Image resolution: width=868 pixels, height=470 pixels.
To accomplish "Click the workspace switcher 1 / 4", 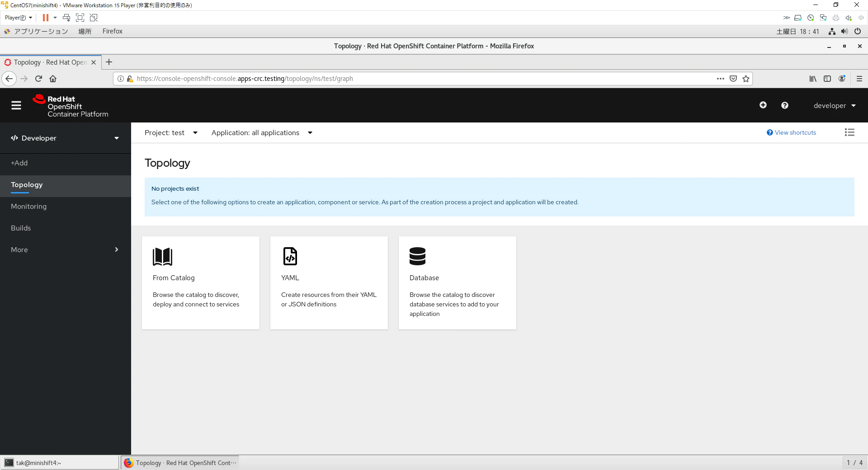I will click(854, 463).
